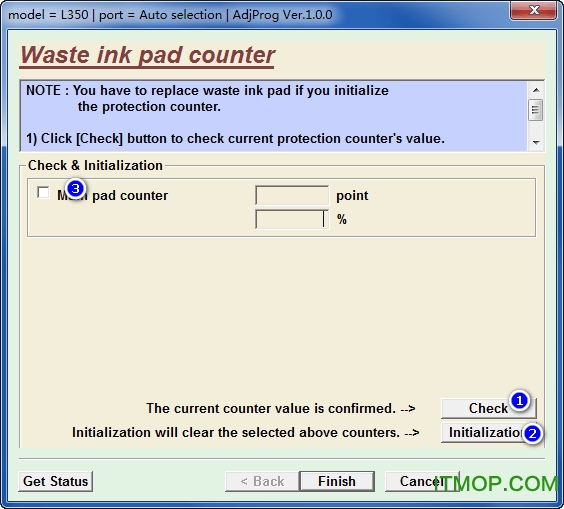The width and height of the screenshot is (564, 509).
Task: Click the percent value field
Action: [292, 219]
